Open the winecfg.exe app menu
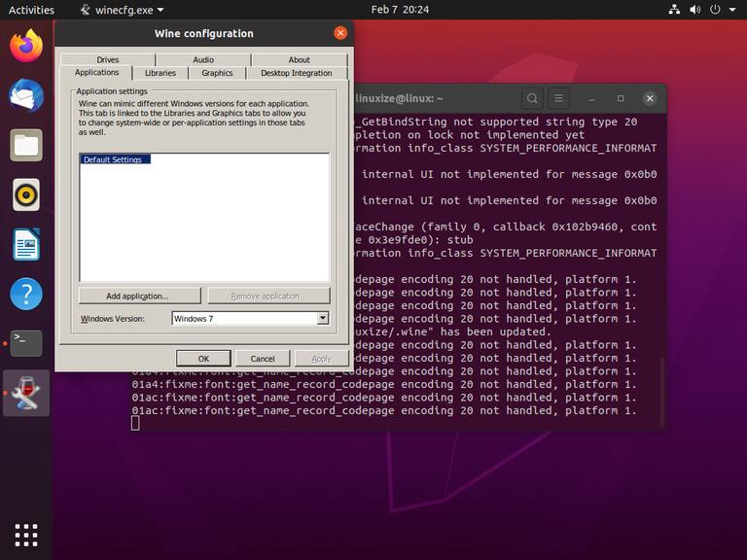 (123, 10)
